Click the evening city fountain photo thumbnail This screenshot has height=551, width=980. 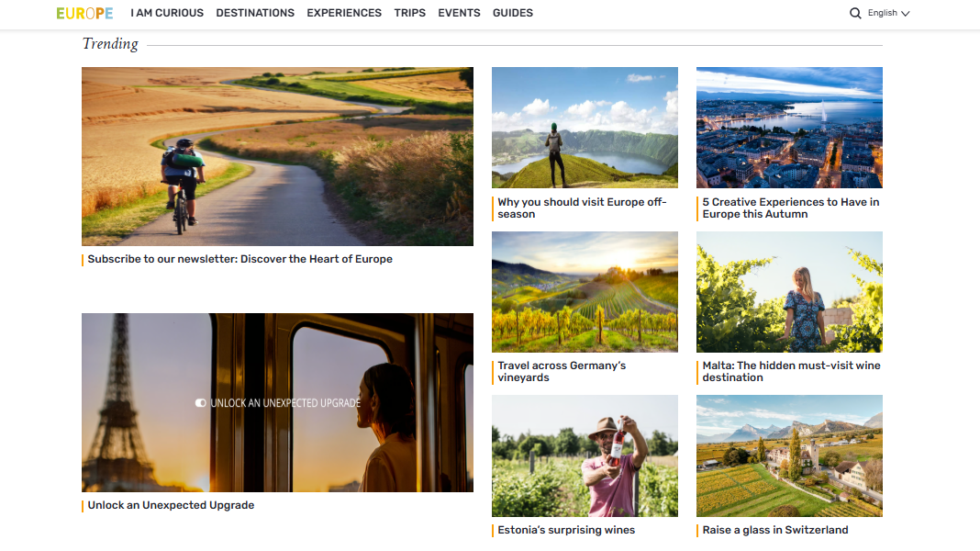pyautogui.click(x=789, y=127)
